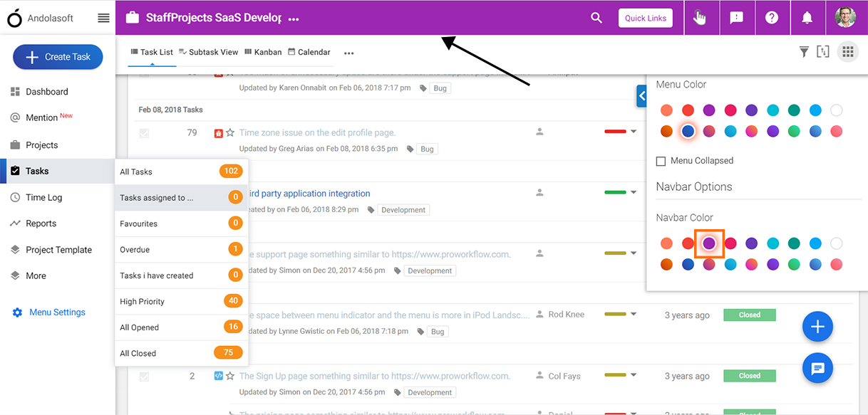Screen dimensions: 868x415
Task: Open the help question mark icon
Action: click(772, 18)
